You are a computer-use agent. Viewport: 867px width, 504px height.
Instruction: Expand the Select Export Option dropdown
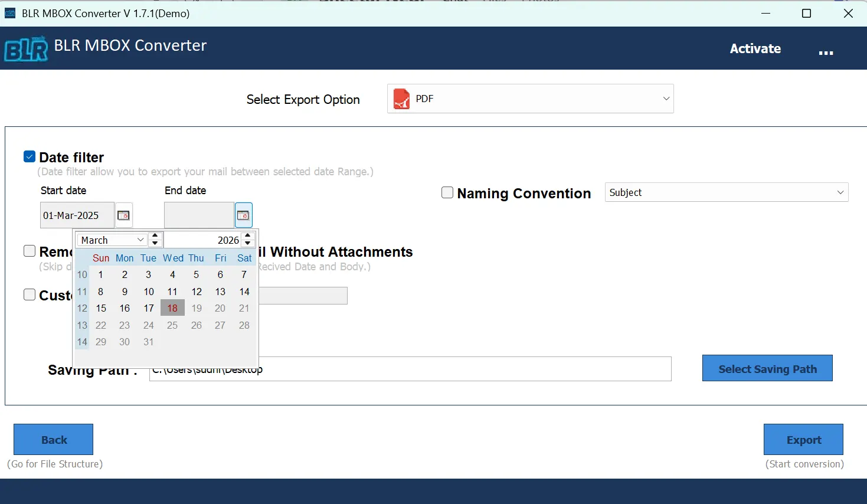point(666,99)
